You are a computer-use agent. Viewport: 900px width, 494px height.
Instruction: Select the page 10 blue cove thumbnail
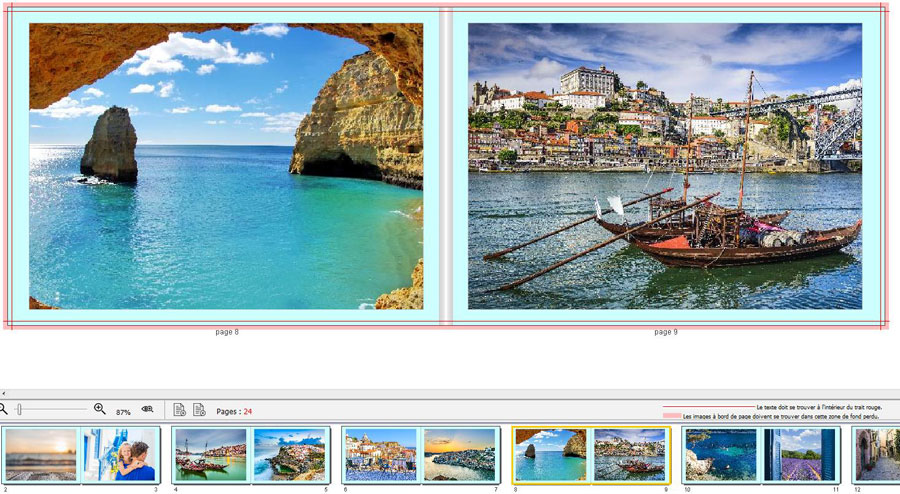coord(720,455)
